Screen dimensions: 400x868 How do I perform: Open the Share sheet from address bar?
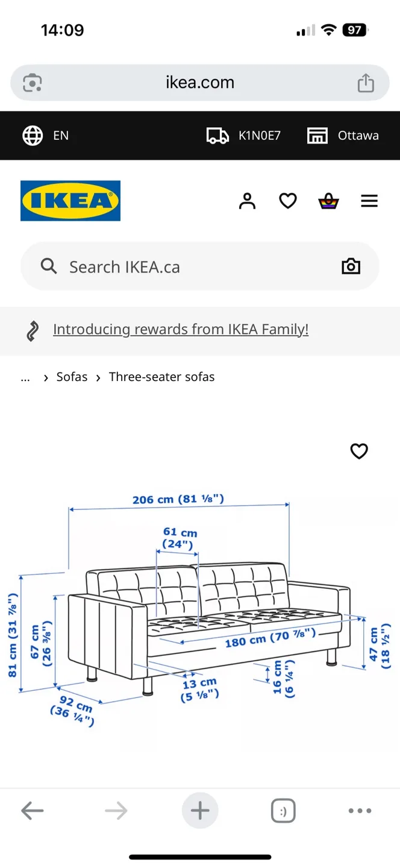(366, 83)
